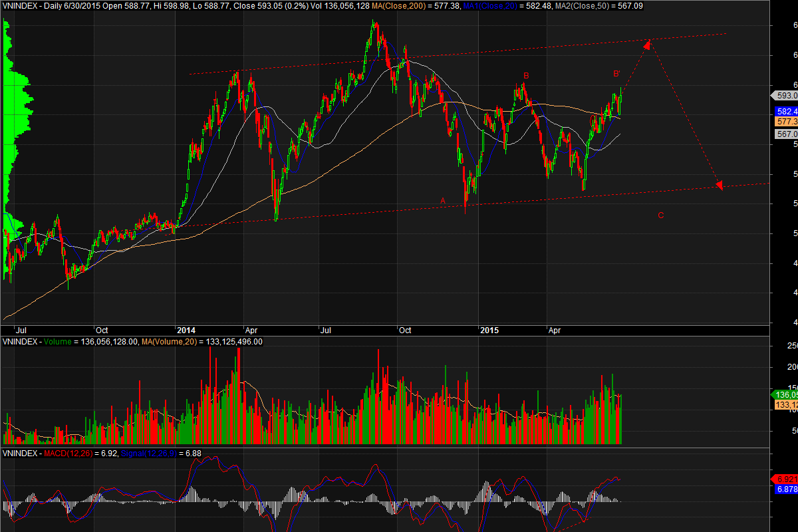Click the gray 567.0 price axis tag

pos(785,134)
